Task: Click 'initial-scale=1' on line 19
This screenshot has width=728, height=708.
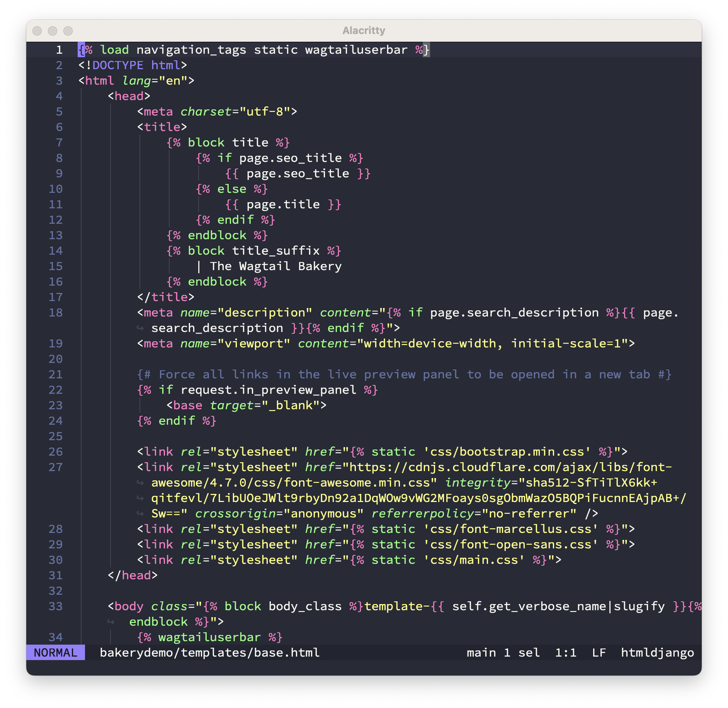Action: (x=566, y=344)
